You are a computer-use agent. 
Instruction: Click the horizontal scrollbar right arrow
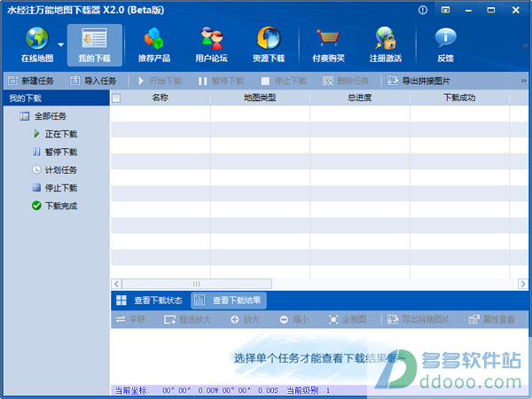point(522,284)
